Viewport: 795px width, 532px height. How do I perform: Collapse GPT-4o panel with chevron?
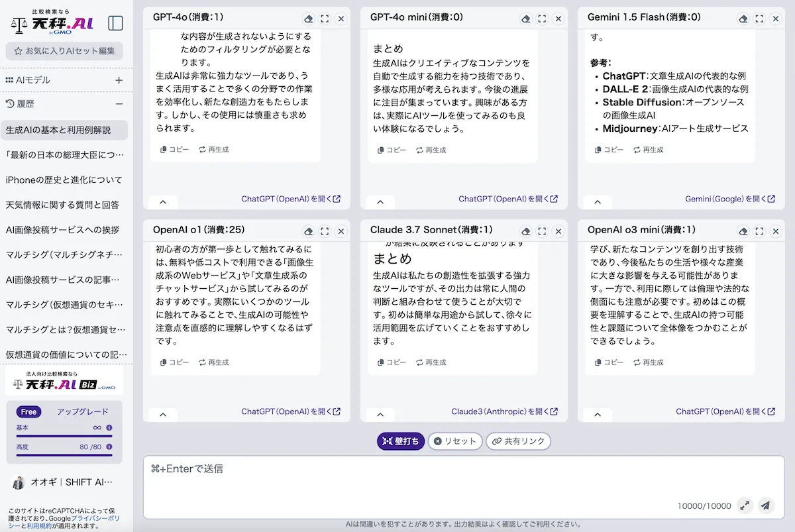[163, 202]
